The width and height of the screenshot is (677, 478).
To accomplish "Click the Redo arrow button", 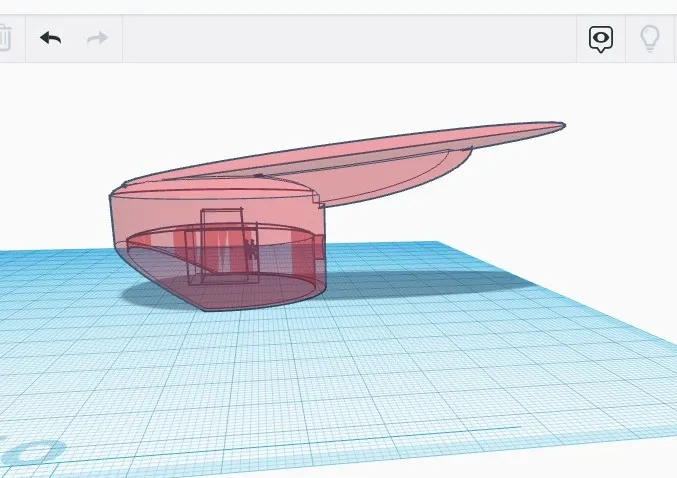I will point(97,38).
